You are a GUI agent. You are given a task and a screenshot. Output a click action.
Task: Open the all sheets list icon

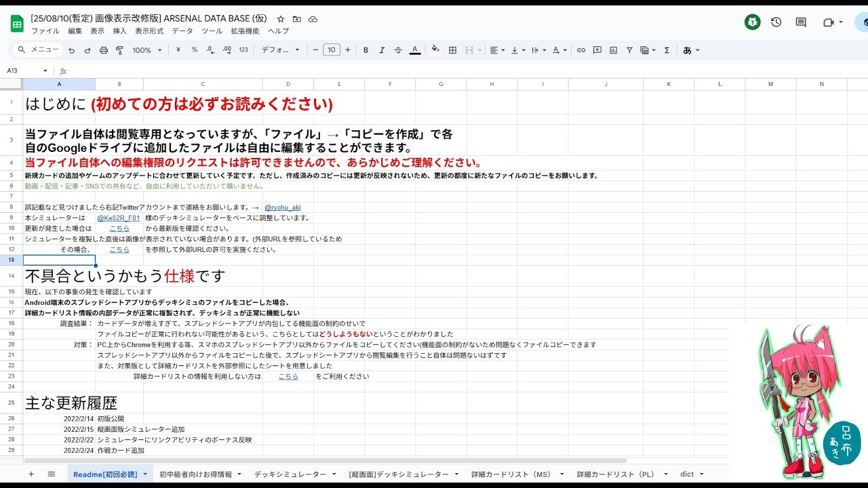(52, 474)
